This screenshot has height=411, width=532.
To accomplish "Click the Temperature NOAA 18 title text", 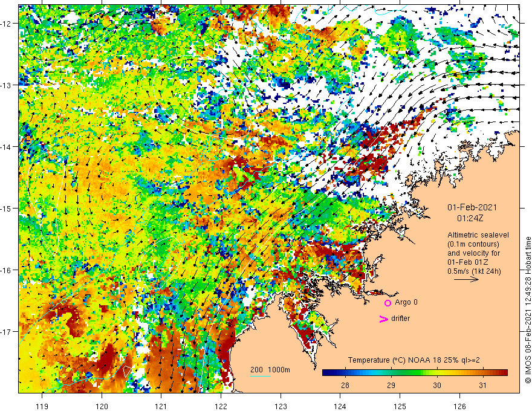I will click(414, 360).
